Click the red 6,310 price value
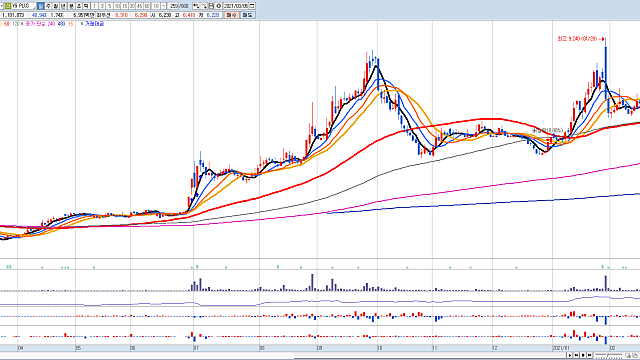This screenshot has width=640, height=360. coord(121,15)
